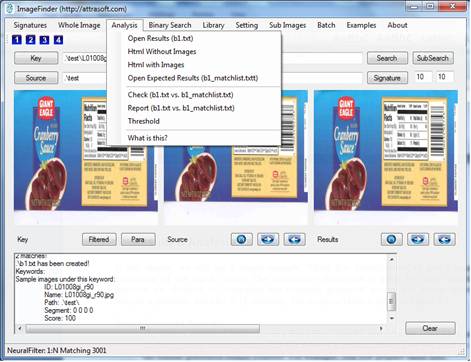Click the Results panel first-image round button

coord(391,239)
